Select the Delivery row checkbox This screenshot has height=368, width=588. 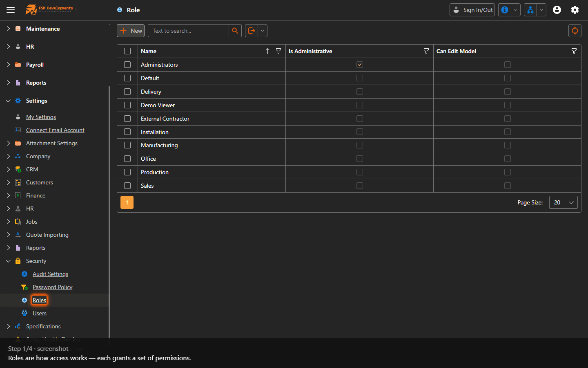(x=127, y=92)
